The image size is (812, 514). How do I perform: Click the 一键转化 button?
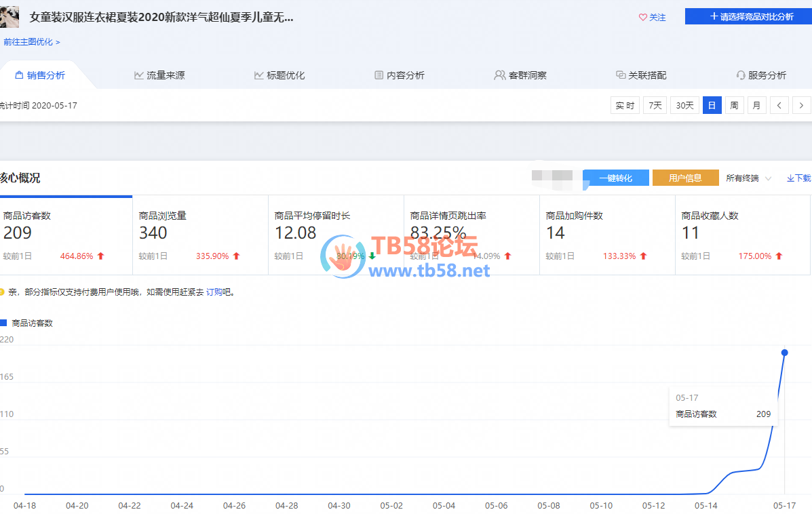[616, 178]
